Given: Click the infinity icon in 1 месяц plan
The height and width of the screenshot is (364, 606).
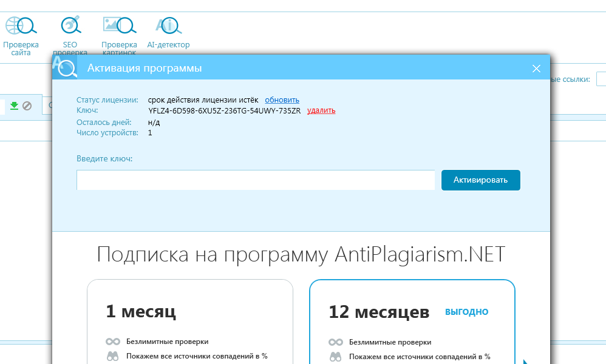Looking at the screenshot, I should 112,342.
